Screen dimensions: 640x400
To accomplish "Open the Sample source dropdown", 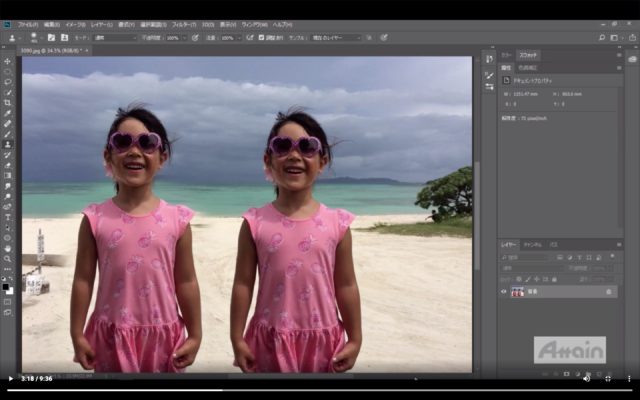I will [336, 38].
